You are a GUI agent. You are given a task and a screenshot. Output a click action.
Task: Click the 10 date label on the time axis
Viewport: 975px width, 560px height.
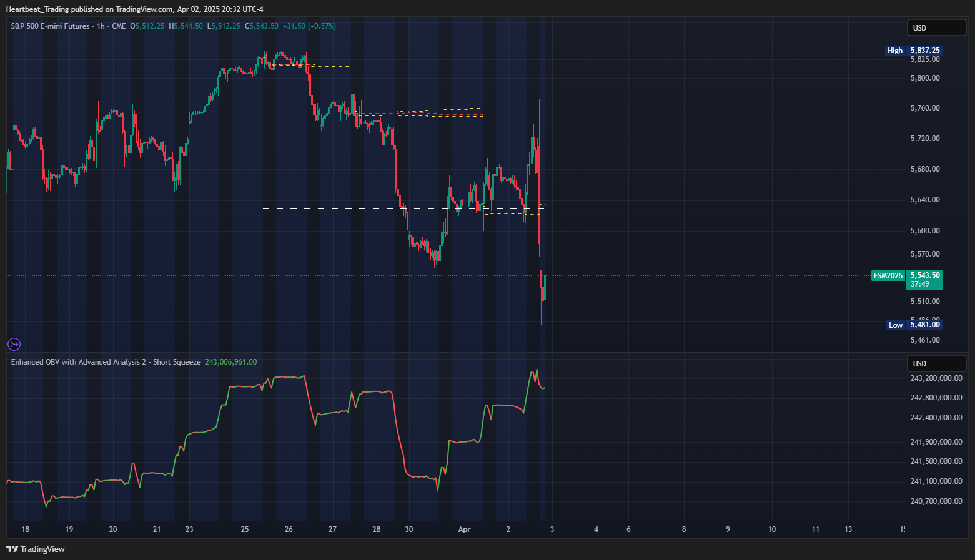[772, 529]
